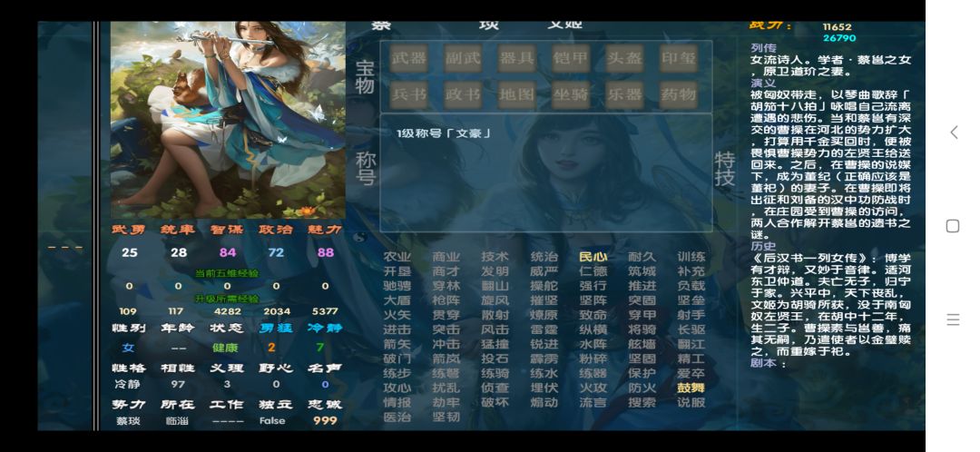Select the 地图 treasure slot
Viewport: 980px width, 452px height.
pos(516,94)
